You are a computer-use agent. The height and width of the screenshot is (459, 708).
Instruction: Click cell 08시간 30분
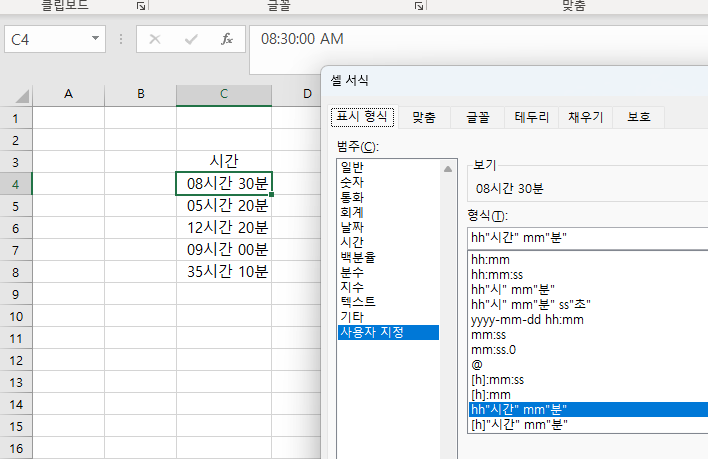(x=224, y=184)
